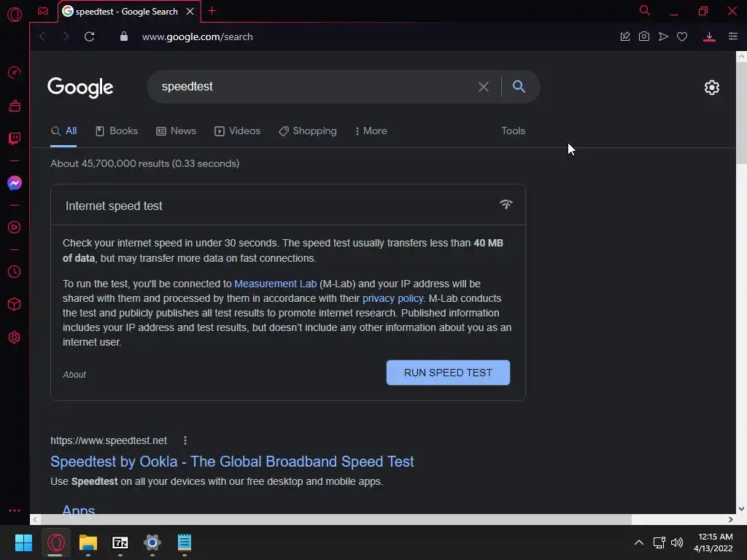Click the speedtest search box
The height and width of the screenshot is (560, 747).
(x=314, y=87)
